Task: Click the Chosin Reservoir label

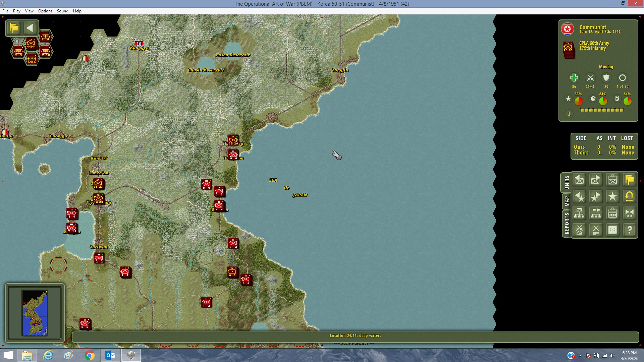Action: click(206, 70)
